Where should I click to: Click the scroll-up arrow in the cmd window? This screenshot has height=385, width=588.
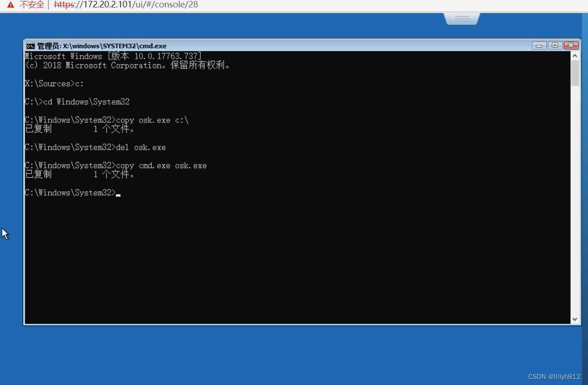click(x=575, y=55)
